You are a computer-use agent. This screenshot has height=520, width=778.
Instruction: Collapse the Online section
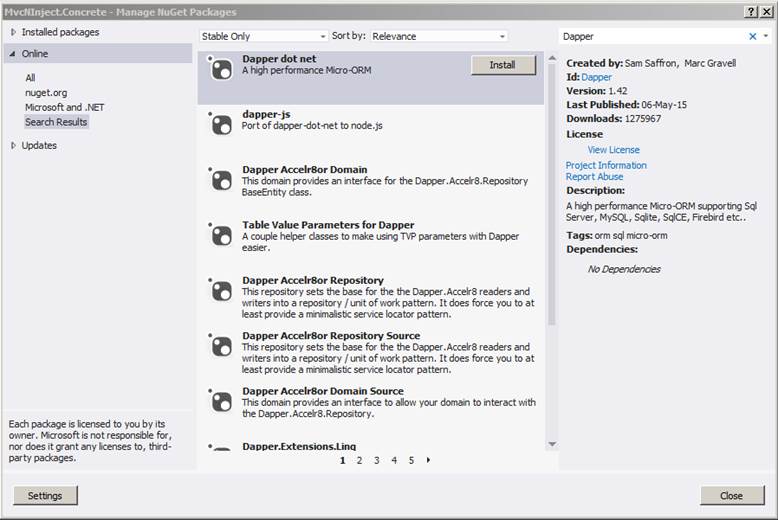tap(12, 54)
